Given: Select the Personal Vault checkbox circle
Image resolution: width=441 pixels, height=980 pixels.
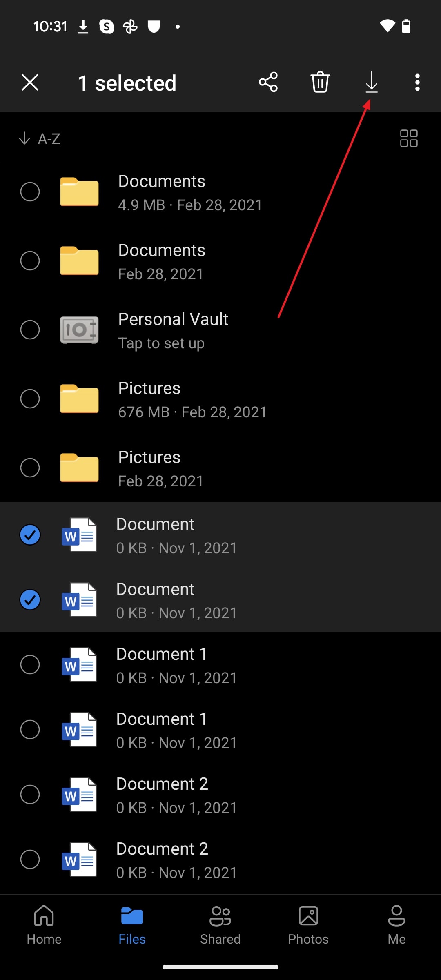Looking at the screenshot, I should pos(30,330).
